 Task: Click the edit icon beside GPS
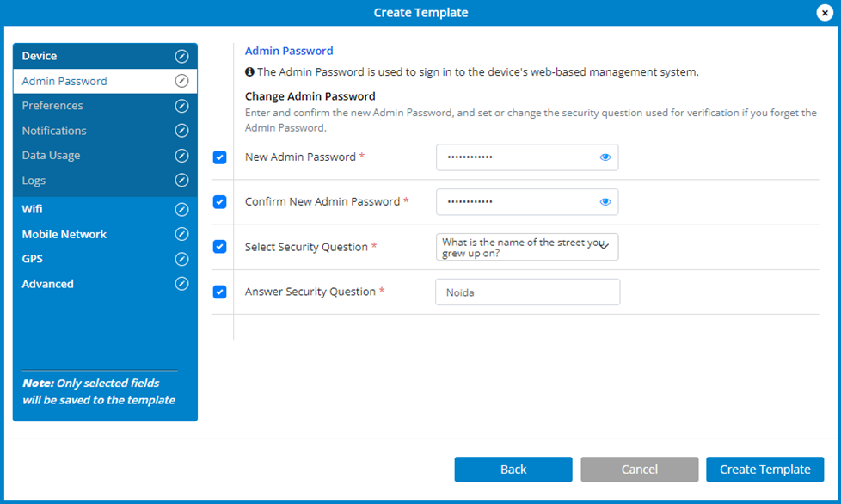pos(181,259)
